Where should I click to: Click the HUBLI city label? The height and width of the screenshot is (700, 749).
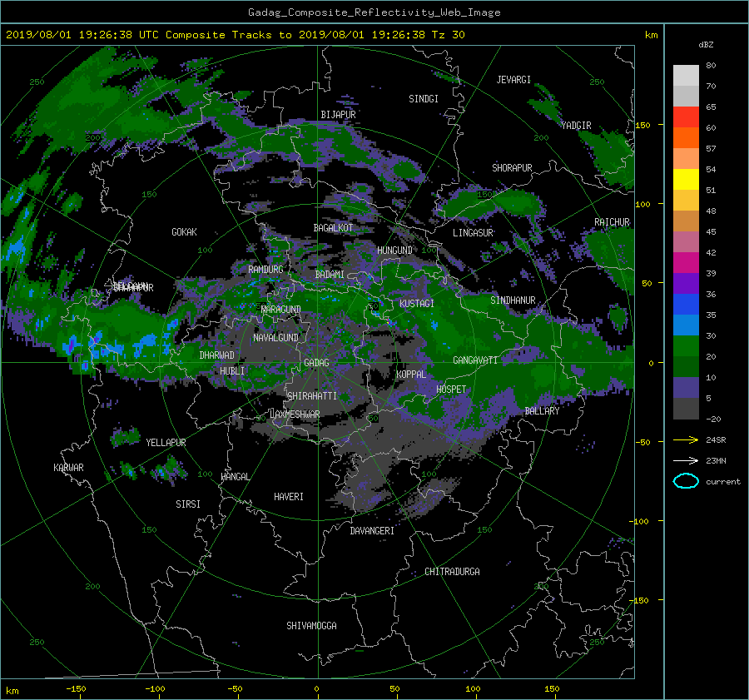[232, 371]
